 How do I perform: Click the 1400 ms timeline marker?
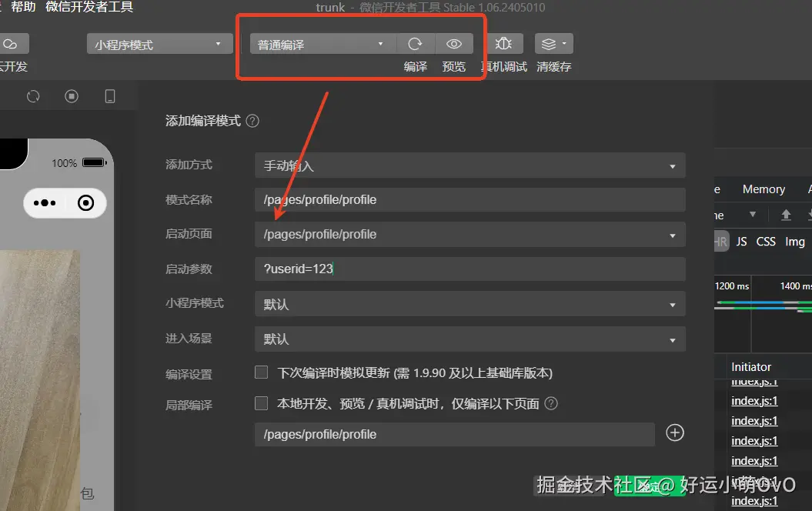(x=796, y=286)
